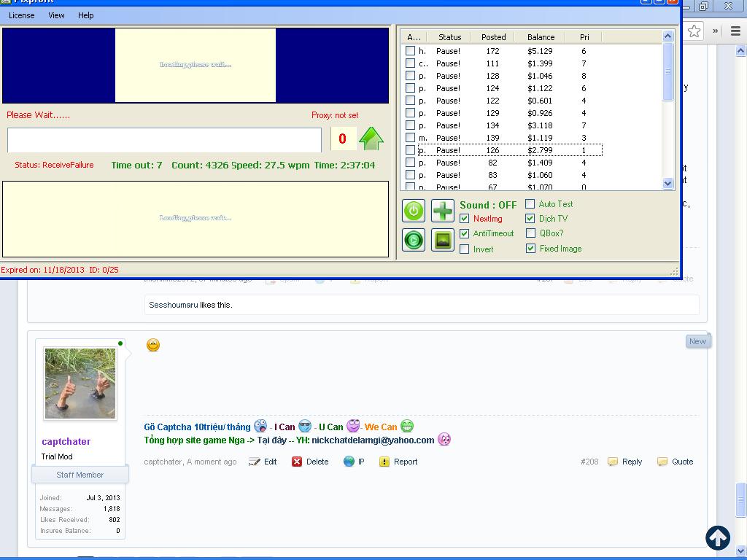Viewport: 747px width, 560px height.
Task: Sort accounts by the Balance column header
Action: point(541,37)
